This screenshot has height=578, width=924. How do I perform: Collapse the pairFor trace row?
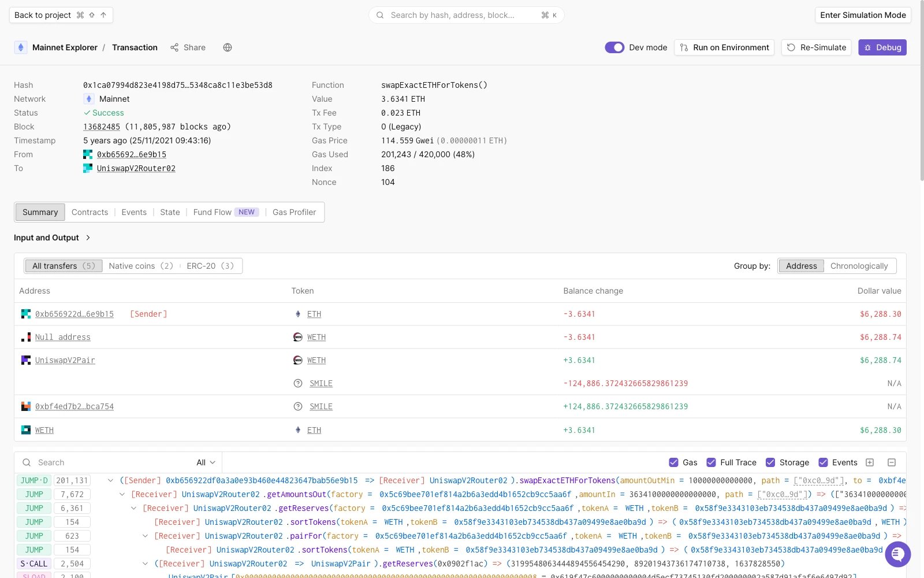[x=145, y=536]
